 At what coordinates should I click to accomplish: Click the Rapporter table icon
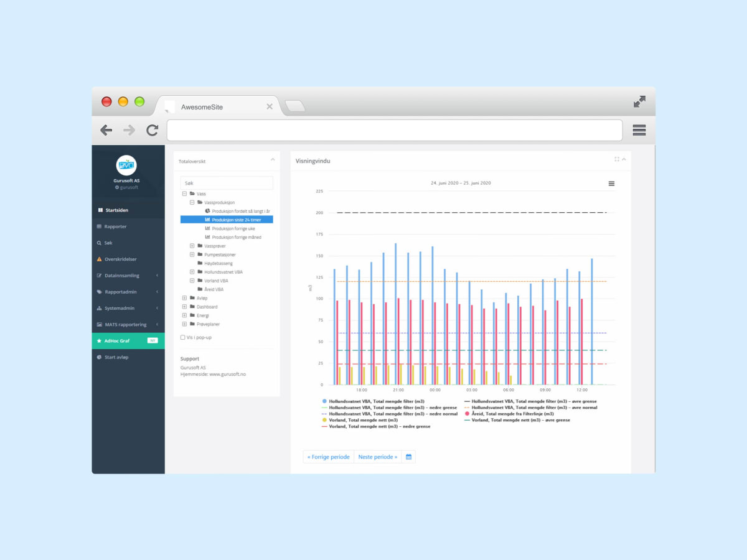coord(100,226)
